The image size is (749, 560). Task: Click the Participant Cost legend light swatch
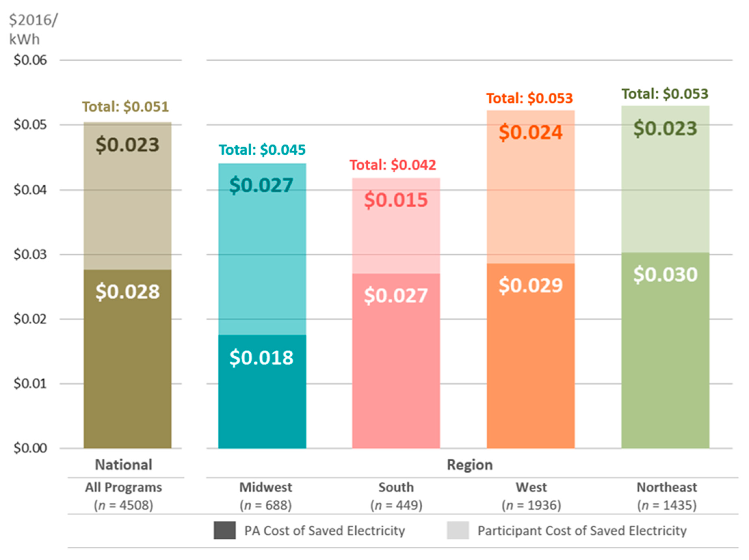458,530
